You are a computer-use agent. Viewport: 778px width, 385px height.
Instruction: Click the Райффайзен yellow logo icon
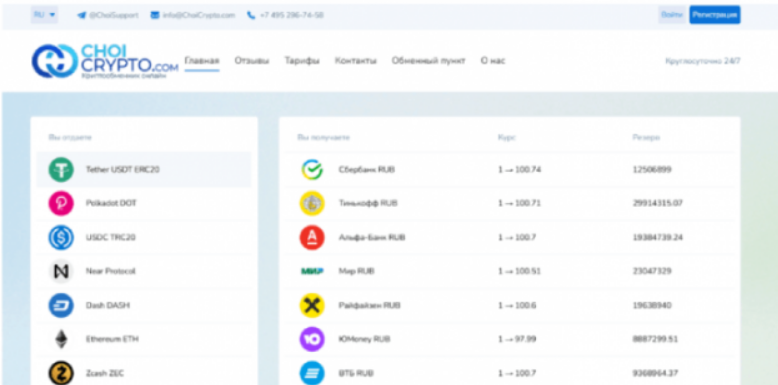(x=312, y=305)
